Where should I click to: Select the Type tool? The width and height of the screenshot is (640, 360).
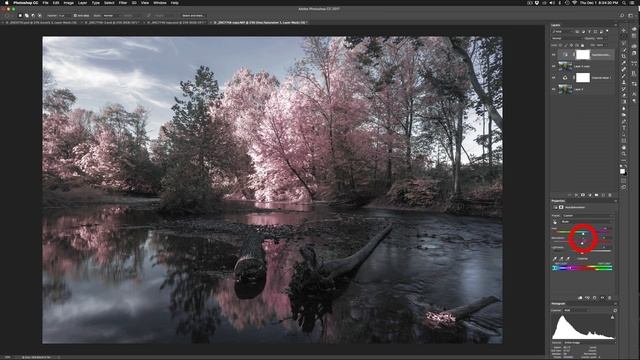tap(624, 128)
